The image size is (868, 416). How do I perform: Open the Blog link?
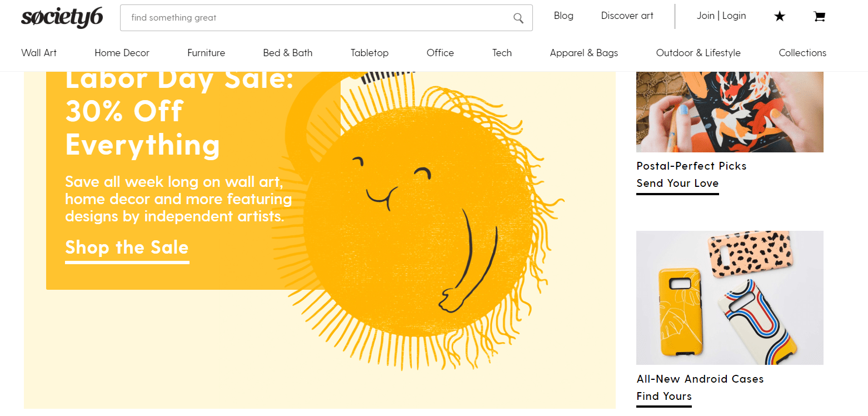563,16
